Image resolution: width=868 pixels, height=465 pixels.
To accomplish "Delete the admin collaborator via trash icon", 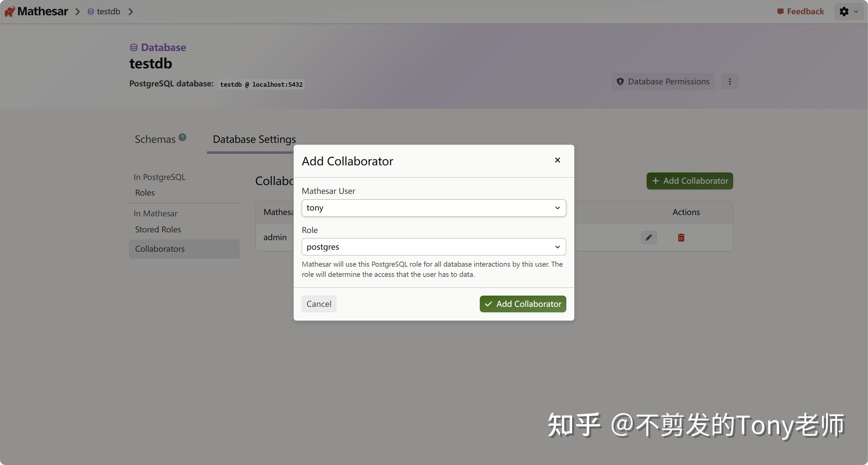I will pos(681,237).
